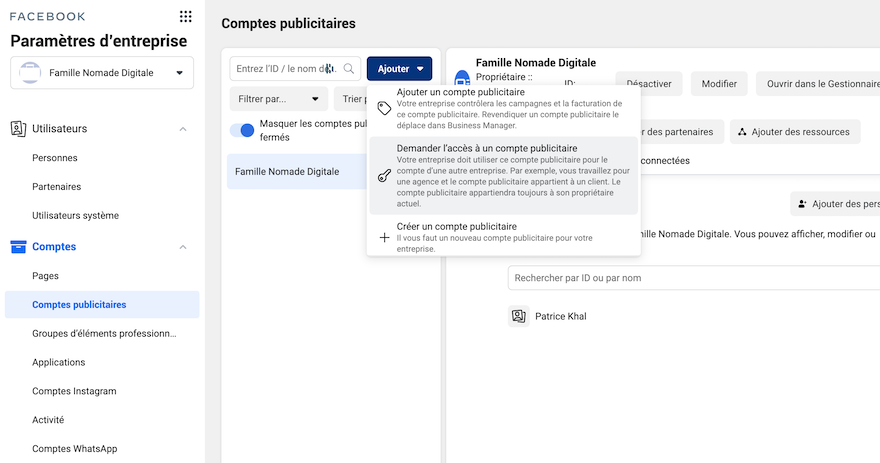Click the person icon next to Patrice Khal
Viewport: 880px width, 463px height.
tap(519, 316)
